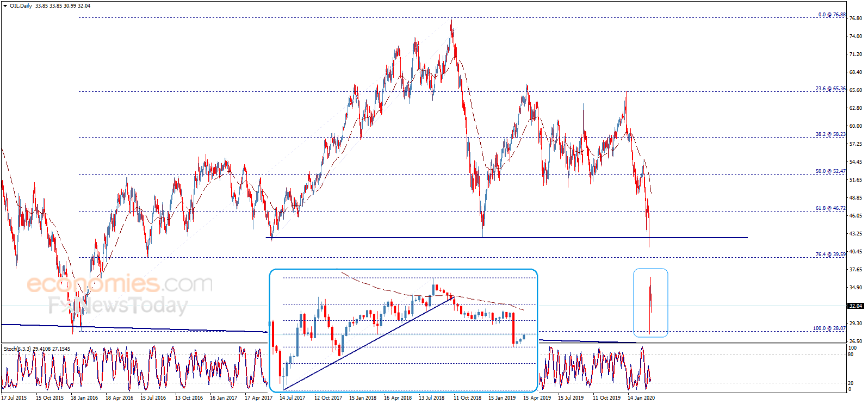Viewport: 868px width, 404px height.
Task: Click the 13 Oct 2016 date label
Action: coord(189,398)
